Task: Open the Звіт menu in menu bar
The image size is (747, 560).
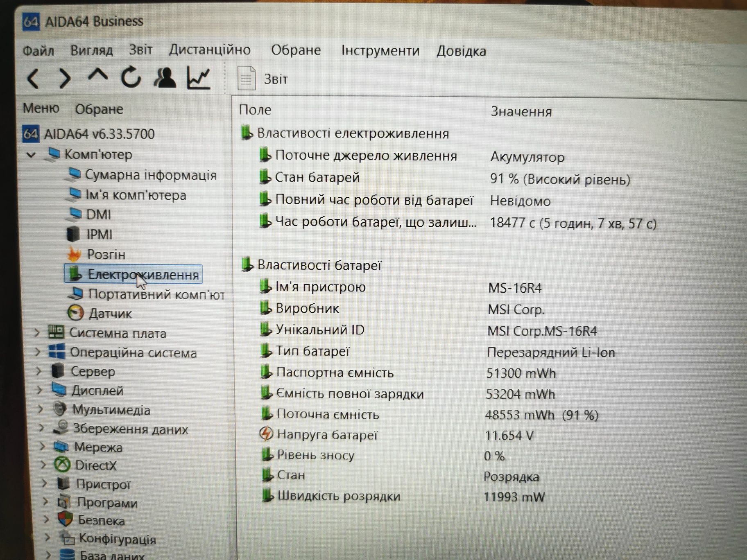Action: tap(140, 50)
